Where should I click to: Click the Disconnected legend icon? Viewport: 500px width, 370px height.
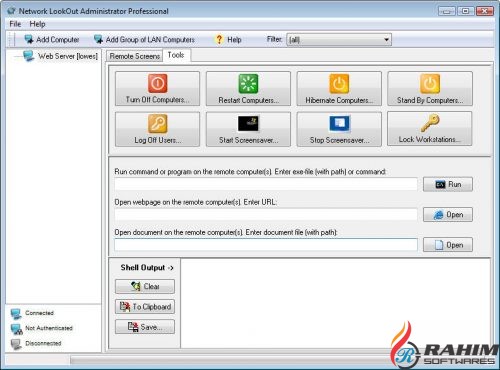16,344
